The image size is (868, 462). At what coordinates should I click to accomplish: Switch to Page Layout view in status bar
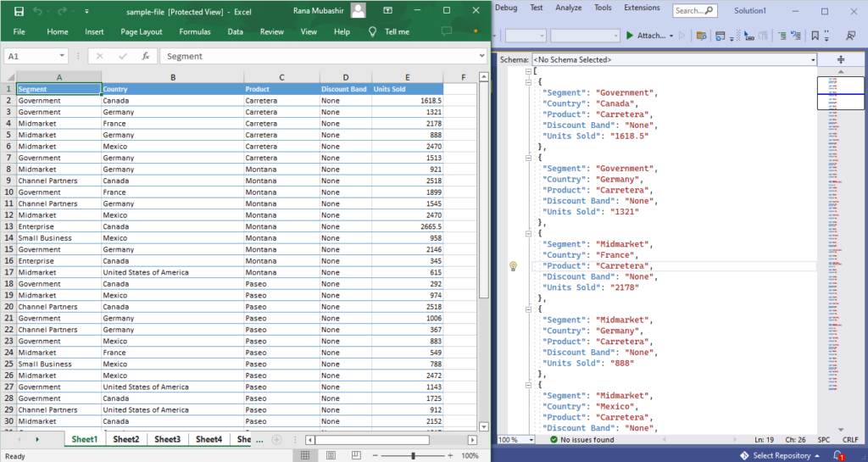pyautogui.click(x=331, y=455)
